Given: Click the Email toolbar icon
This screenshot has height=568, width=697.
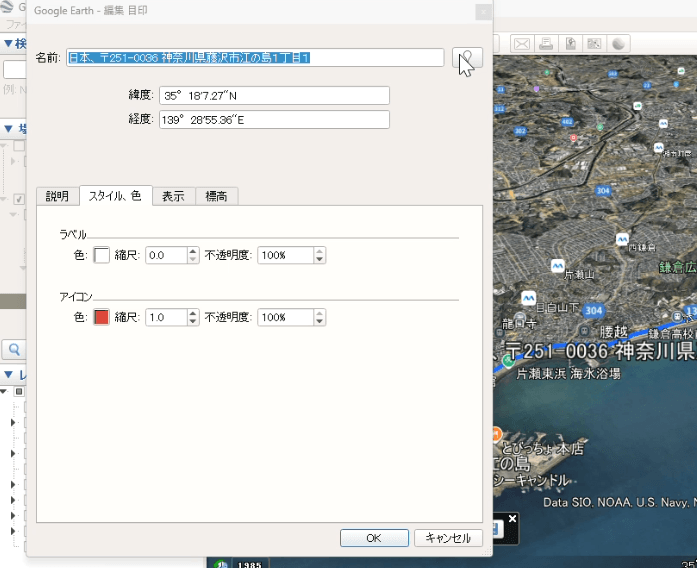Looking at the screenshot, I should click(x=521, y=44).
